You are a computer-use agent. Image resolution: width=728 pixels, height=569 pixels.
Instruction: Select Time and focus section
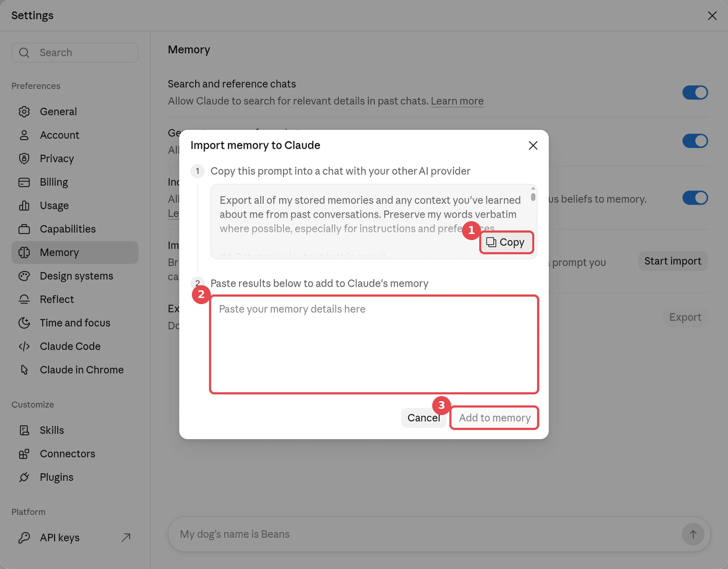75,323
